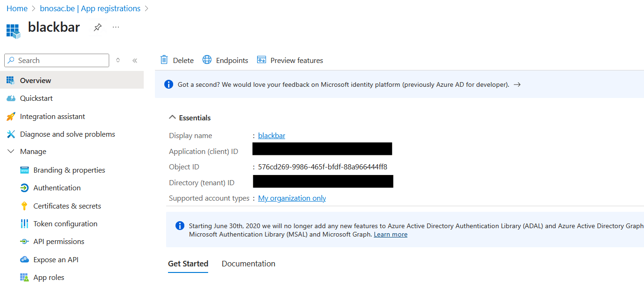
Task: Click the Certificates & secrets key icon
Action: tap(24, 206)
